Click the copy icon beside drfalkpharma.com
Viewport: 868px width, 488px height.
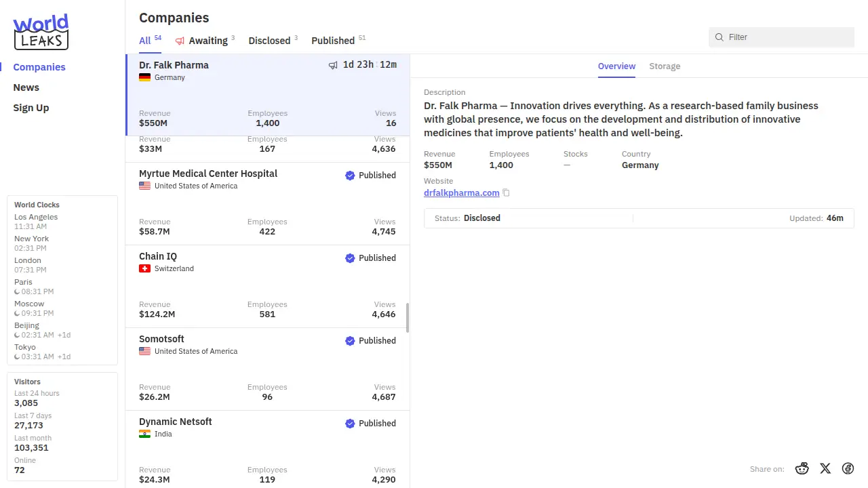(506, 193)
